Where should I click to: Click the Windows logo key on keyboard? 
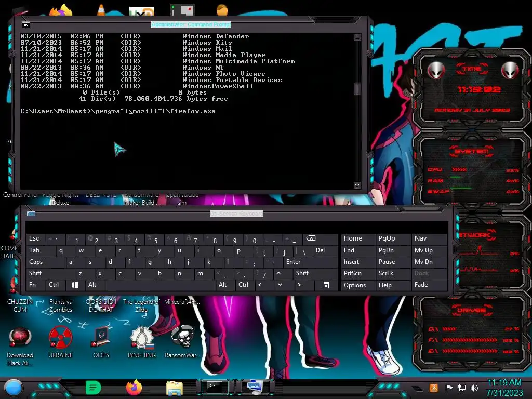point(75,285)
